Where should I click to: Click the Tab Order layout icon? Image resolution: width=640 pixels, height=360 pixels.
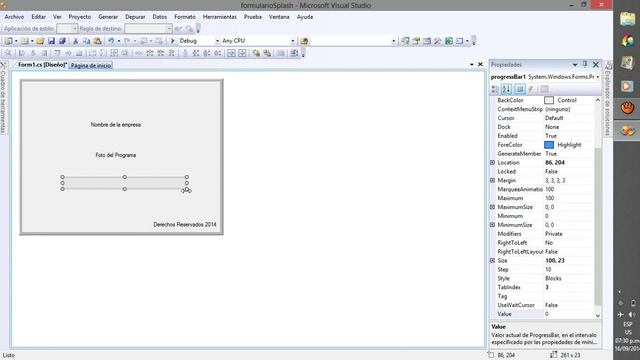point(293,53)
